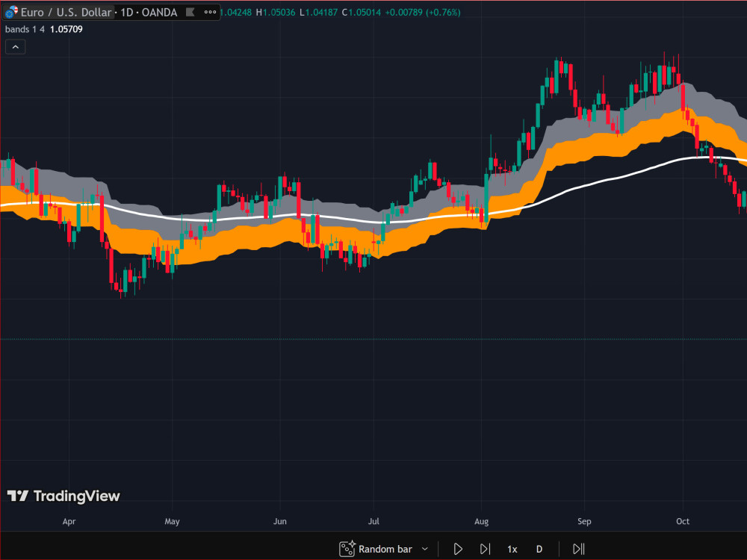Open the TradingView logo link
The image size is (747, 560).
coord(63,497)
